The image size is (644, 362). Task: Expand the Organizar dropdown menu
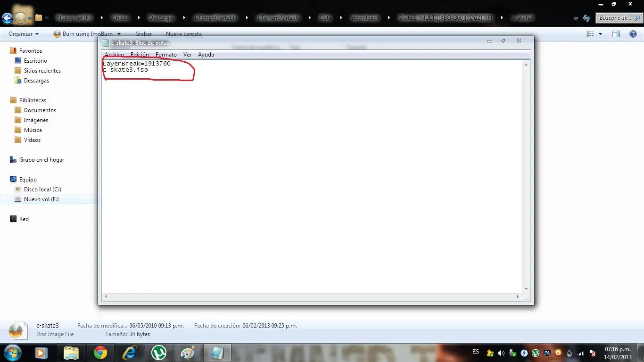(x=24, y=34)
